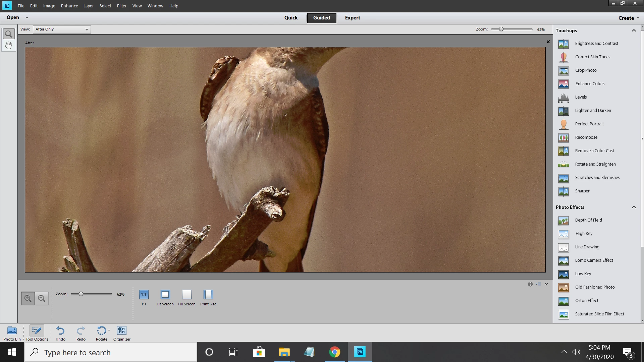Click the top Zoom slider handle
Image resolution: width=644 pixels, height=362 pixels.
501,29
